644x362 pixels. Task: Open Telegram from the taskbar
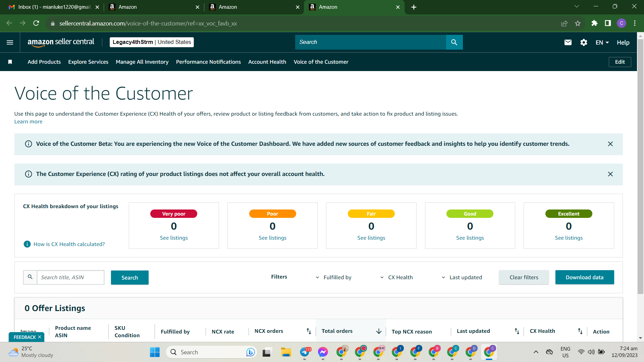pyautogui.click(x=305, y=352)
